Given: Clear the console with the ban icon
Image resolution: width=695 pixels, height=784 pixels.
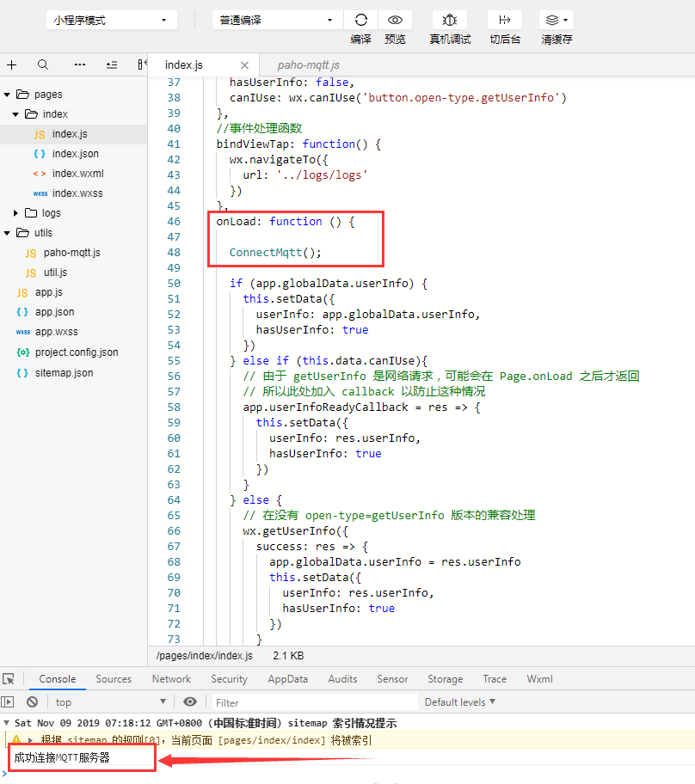Looking at the screenshot, I should [x=32, y=702].
